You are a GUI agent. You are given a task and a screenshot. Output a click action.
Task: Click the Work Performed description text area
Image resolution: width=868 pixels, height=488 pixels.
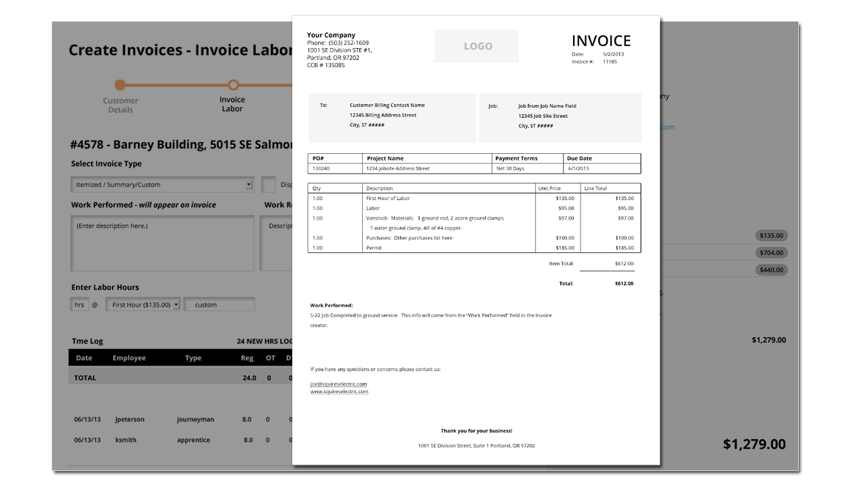click(163, 243)
